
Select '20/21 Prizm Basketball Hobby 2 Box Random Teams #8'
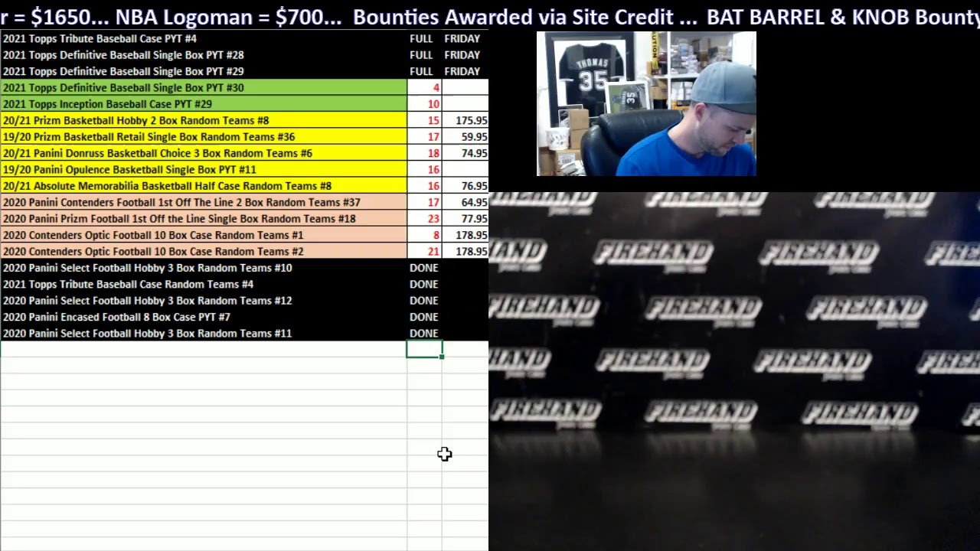click(204, 120)
